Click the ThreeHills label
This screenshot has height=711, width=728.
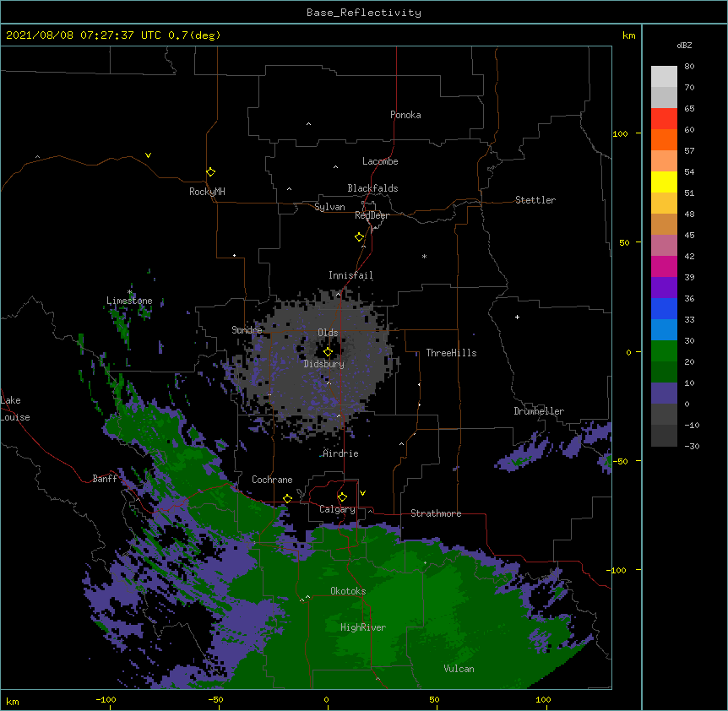(x=451, y=353)
